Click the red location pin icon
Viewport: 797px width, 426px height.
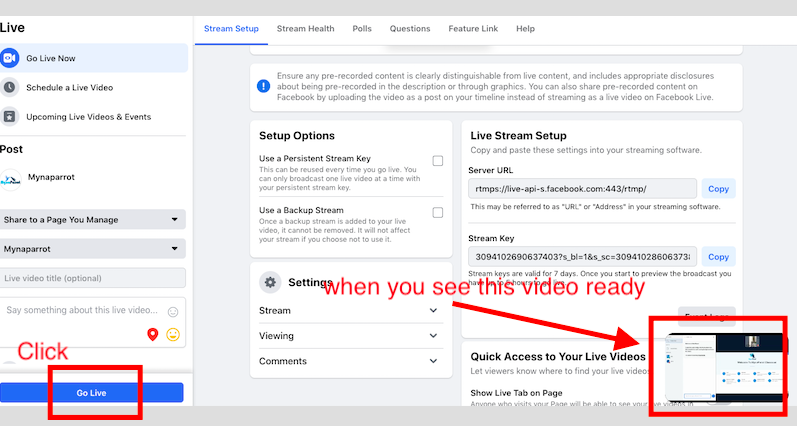(x=152, y=334)
